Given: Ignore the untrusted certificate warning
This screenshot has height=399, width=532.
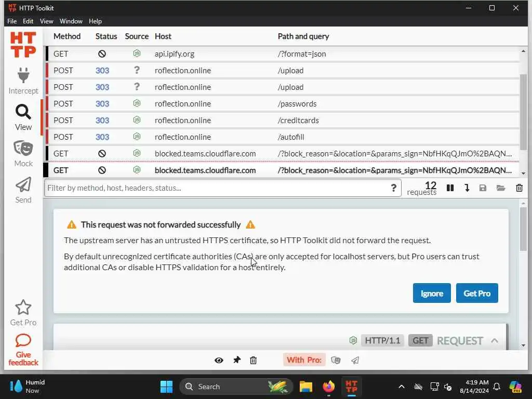Looking at the screenshot, I should coord(432,293).
